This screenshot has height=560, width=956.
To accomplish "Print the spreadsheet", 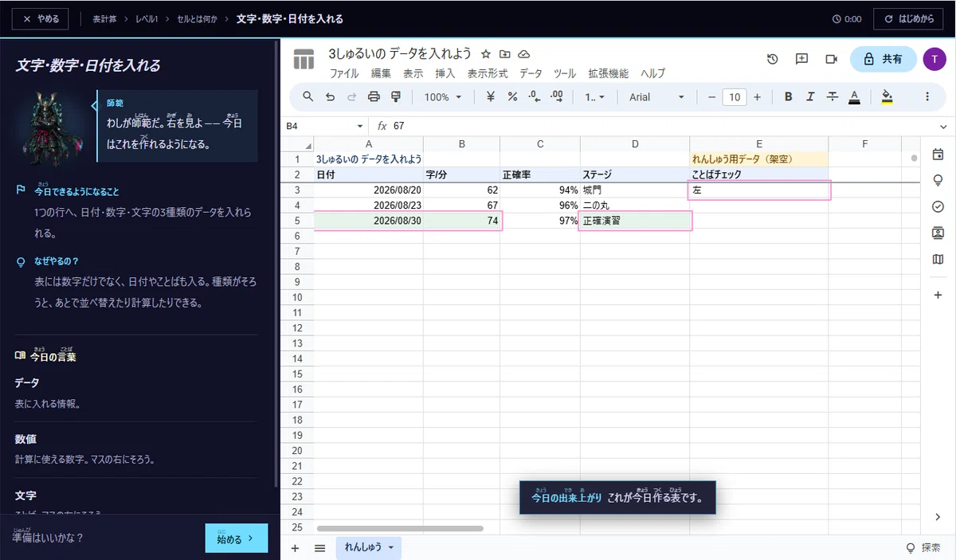I will click(374, 97).
